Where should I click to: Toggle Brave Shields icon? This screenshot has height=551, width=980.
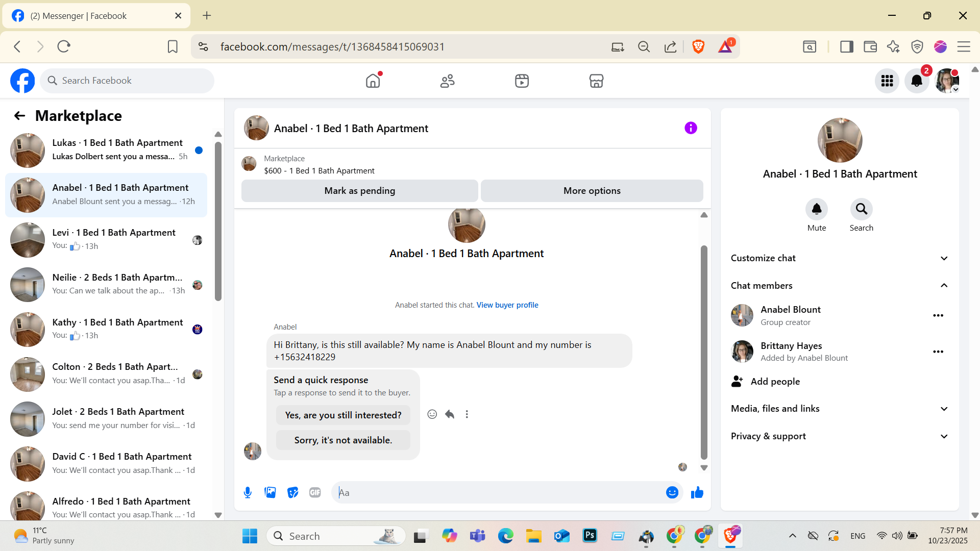pyautogui.click(x=698, y=47)
